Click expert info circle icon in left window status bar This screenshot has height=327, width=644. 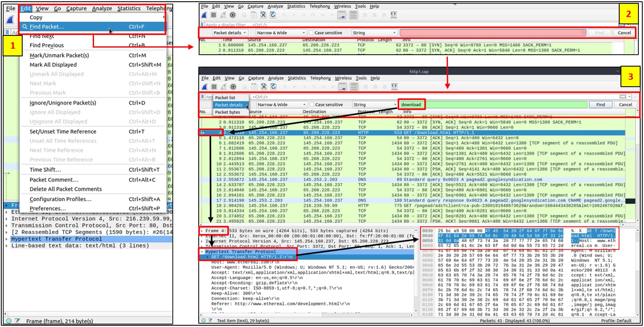pyautogui.click(x=9, y=321)
